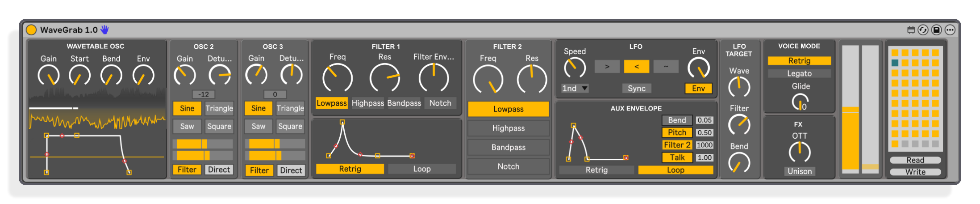This screenshot has height=204, width=980.
Task: Save preset using the disk icon
Action: coord(936,30)
